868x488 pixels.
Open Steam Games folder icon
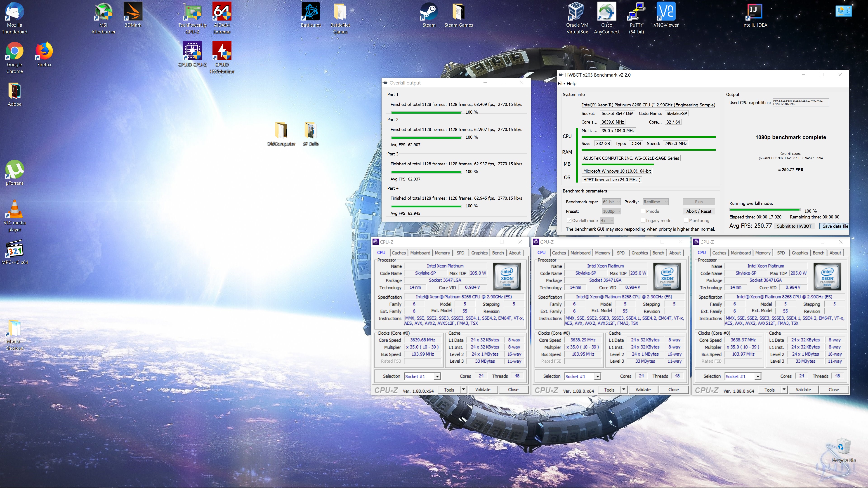pos(459,15)
